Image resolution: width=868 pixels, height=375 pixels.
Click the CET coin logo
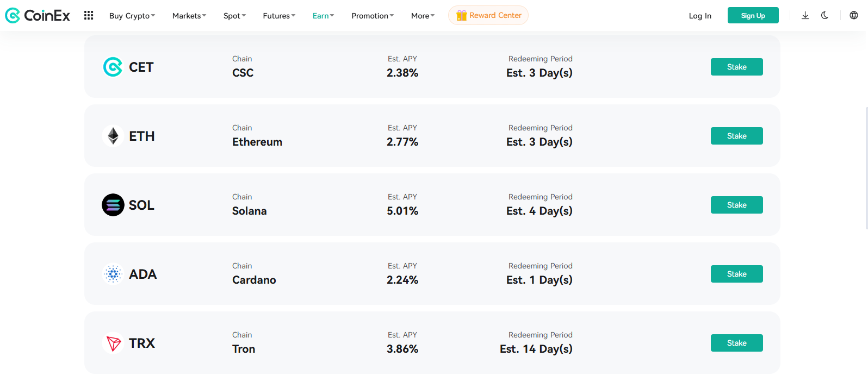coord(113,67)
